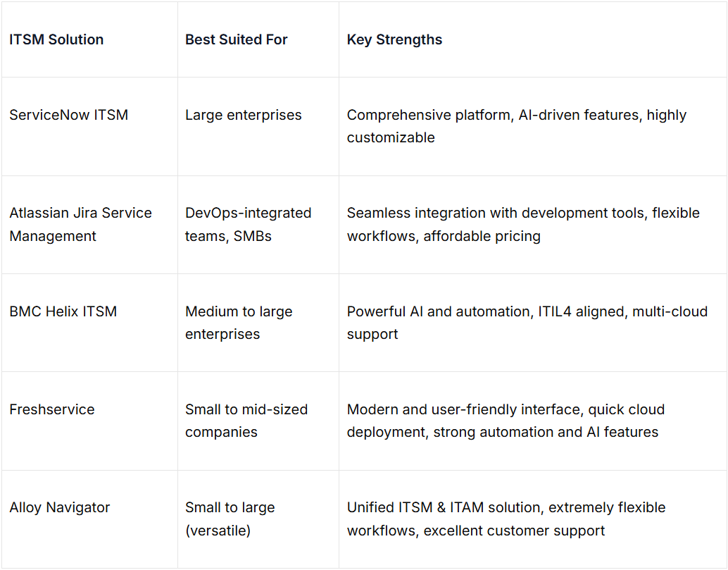Image resolution: width=728 pixels, height=570 pixels.
Task: Select the "Medium to large enterprises" cell
Action: [x=239, y=322]
